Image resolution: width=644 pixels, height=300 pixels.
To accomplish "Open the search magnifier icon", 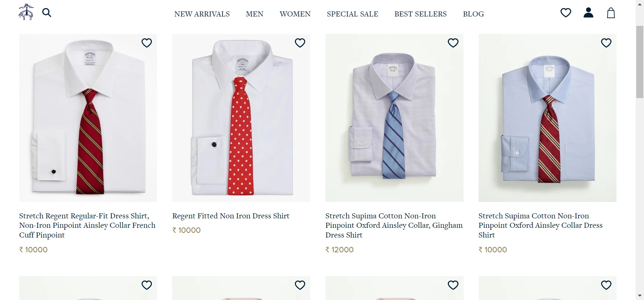I will click(47, 13).
